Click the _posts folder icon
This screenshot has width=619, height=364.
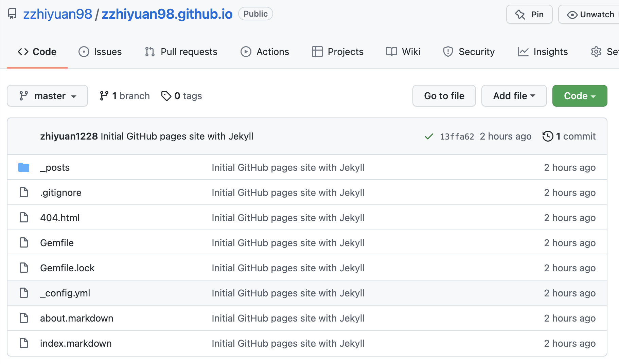click(24, 167)
